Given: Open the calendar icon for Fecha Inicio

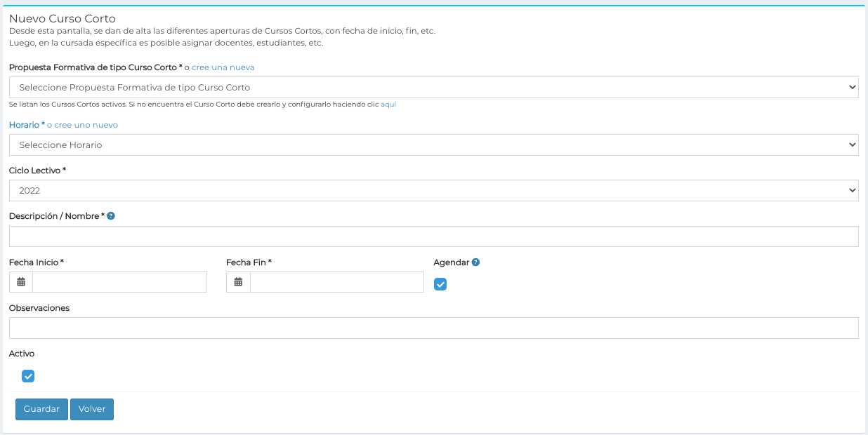Looking at the screenshot, I should (21, 282).
